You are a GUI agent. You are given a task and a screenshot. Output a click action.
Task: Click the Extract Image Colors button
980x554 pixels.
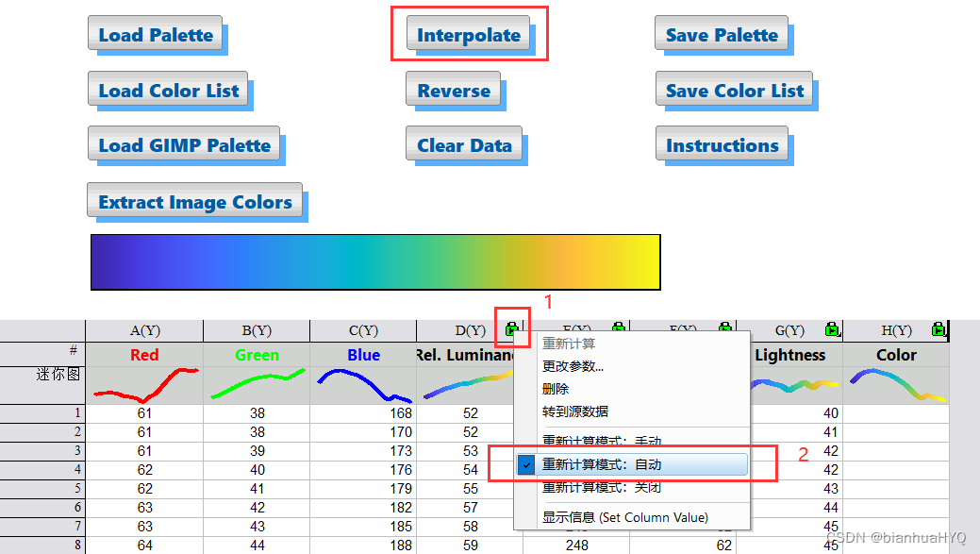pyautogui.click(x=195, y=202)
